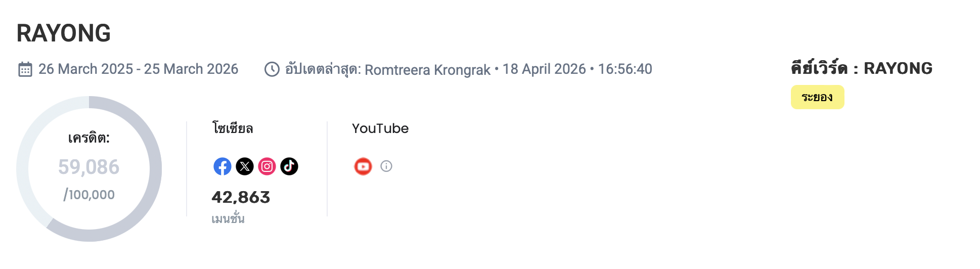Screen dimensions: 980x269
Task: Click the RAYONG page title
Action: click(64, 33)
